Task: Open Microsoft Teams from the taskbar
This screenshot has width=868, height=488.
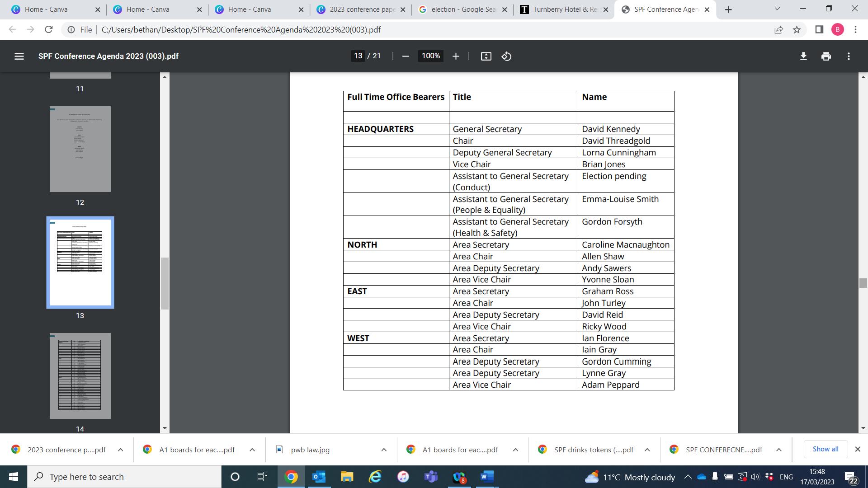Action: (x=431, y=477)
